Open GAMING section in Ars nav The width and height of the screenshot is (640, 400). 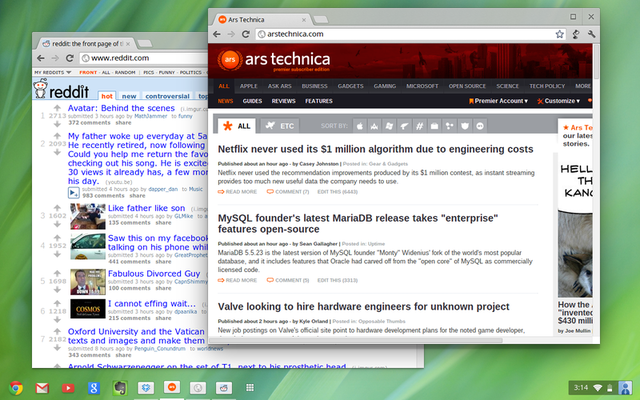tap(384, 86)
